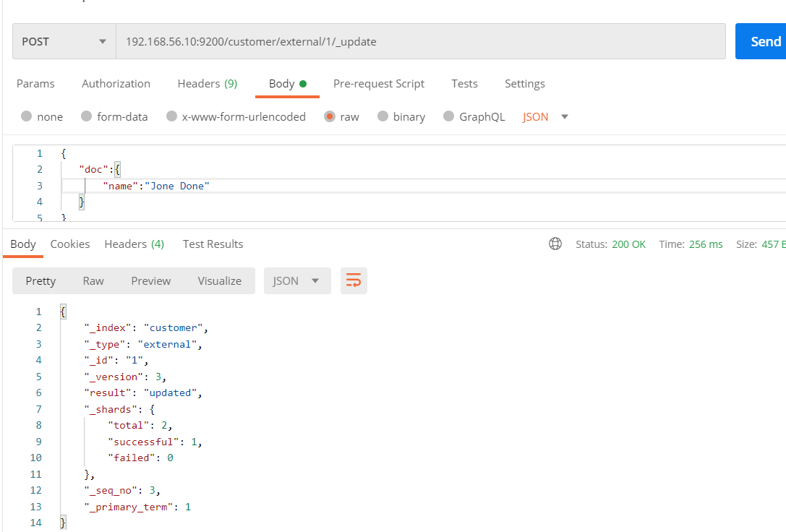
Task: Click the "result": "updated" response line
Action: tap(143, 392)
